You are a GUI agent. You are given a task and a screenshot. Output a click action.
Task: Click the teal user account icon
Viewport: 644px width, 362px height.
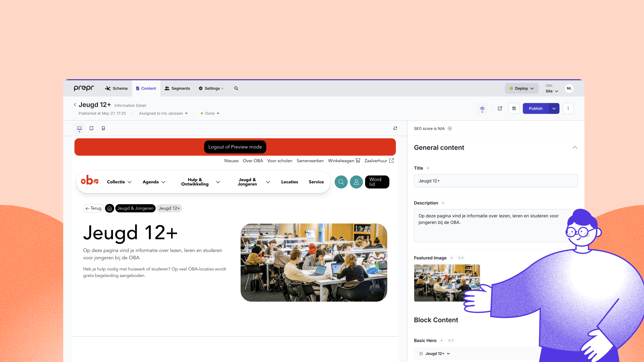tap(356, 182)
